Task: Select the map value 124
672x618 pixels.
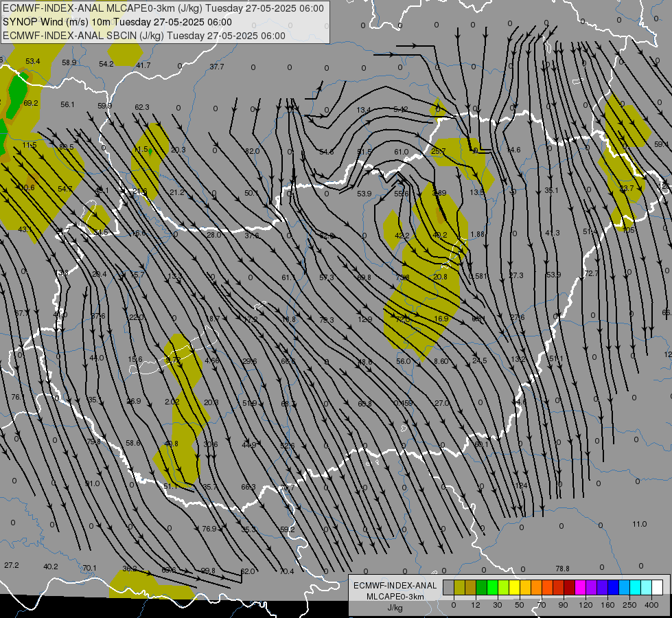Action: pyautogui.click(x=522, y=485)
